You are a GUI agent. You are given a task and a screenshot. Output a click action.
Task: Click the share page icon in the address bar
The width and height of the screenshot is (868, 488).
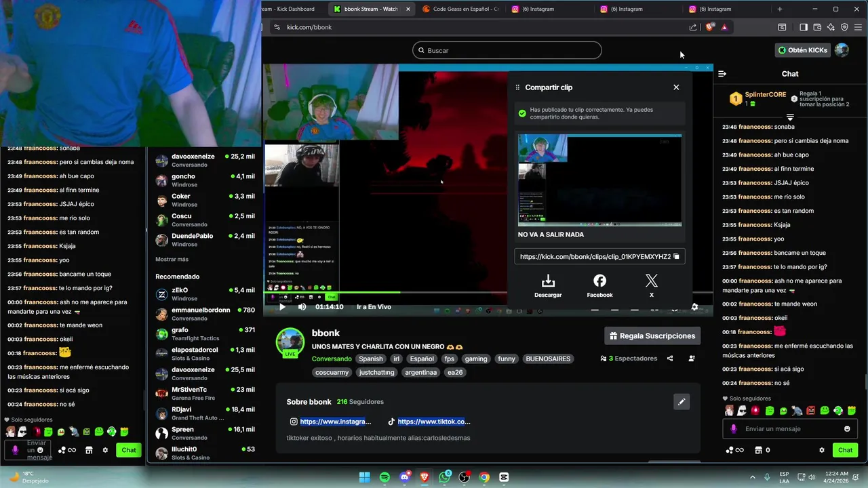click(693, 27)
